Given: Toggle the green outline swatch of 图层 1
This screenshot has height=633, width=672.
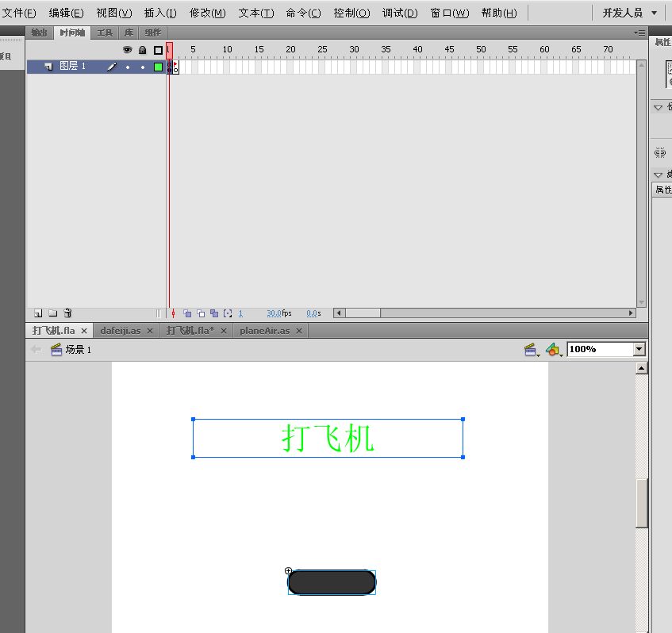Looking at the screenshot, I should [158, 67].
